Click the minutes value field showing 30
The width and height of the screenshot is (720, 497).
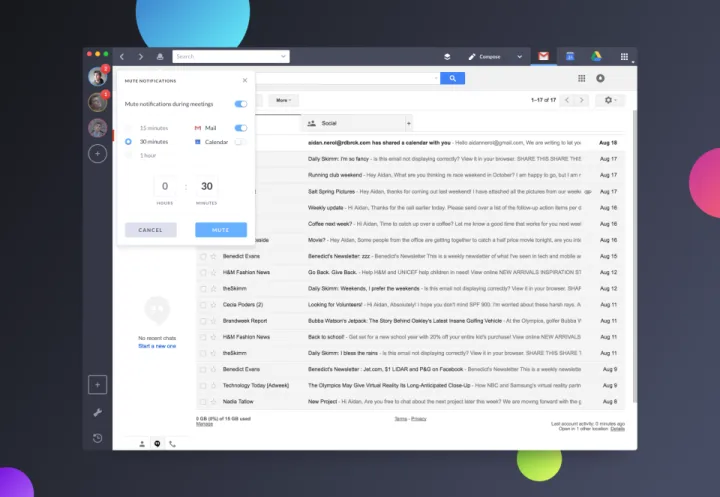207,186
